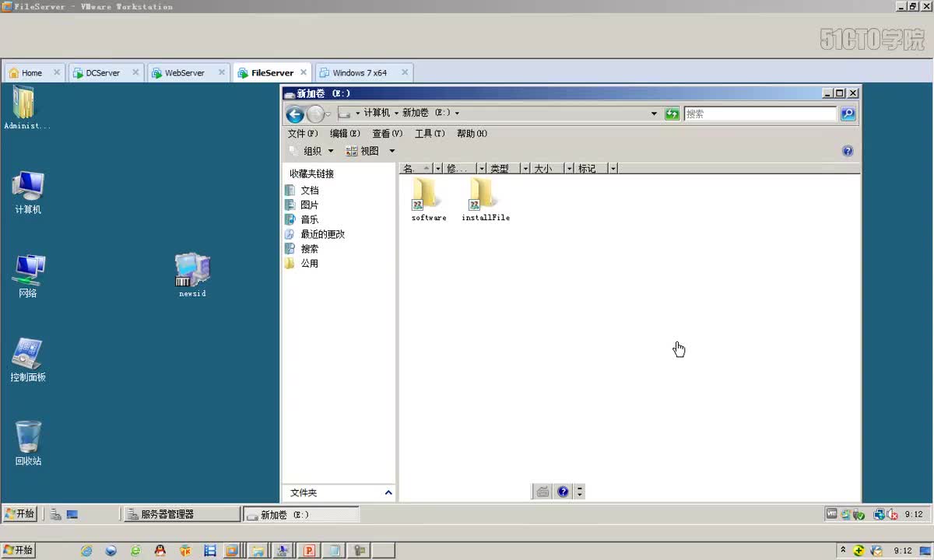Open Explorer help question mark icon
The height and width of the screenshot is (560, 934).
[x=848, y=151]
